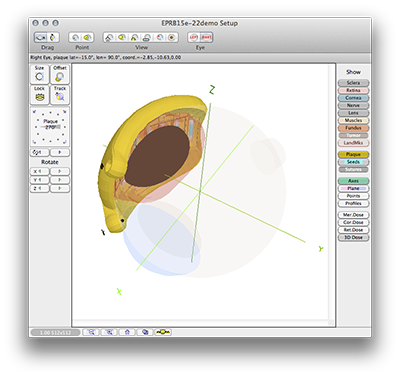Click the Plaque rotation dial
400x377 pixels.
click(x=50, y=126)
